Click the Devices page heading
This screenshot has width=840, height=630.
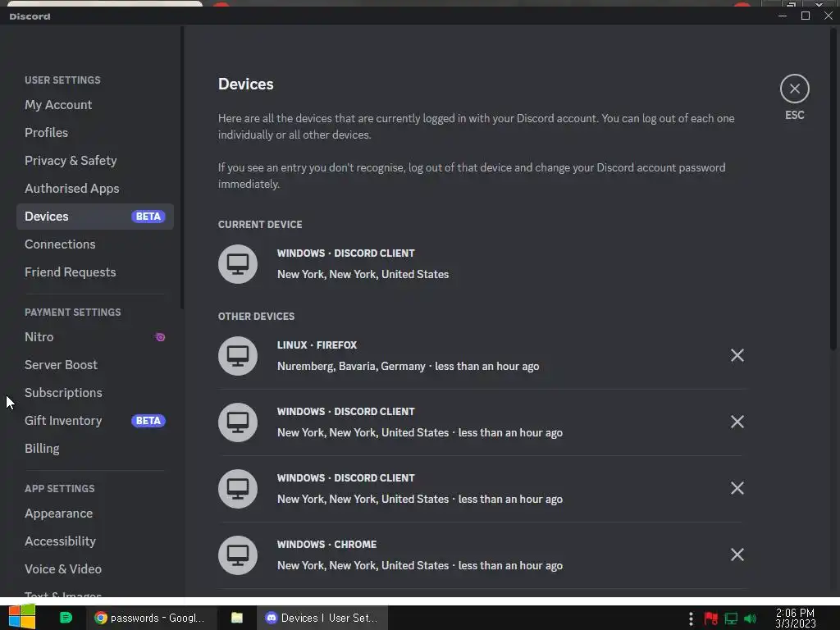click(x=246, y=84)
